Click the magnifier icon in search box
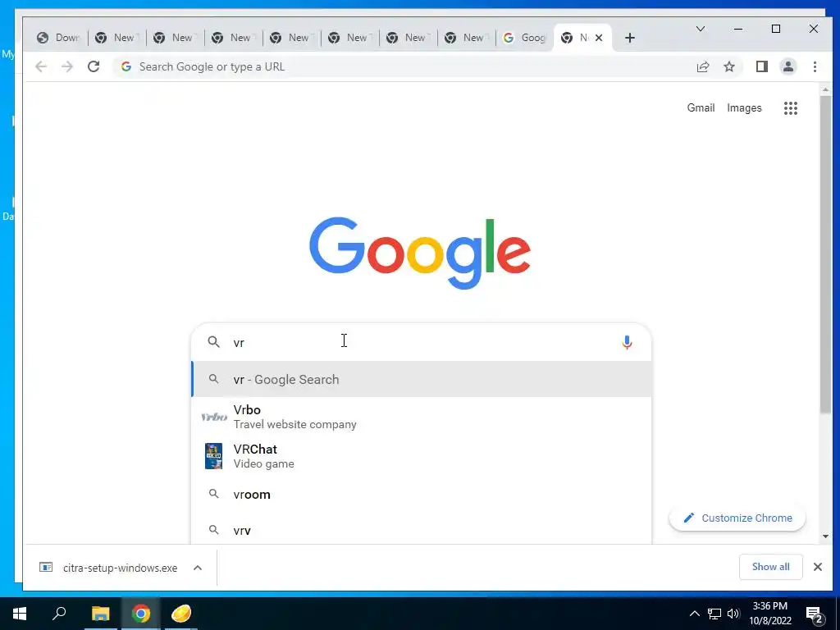Screen dimensions: 840x630 214,342
